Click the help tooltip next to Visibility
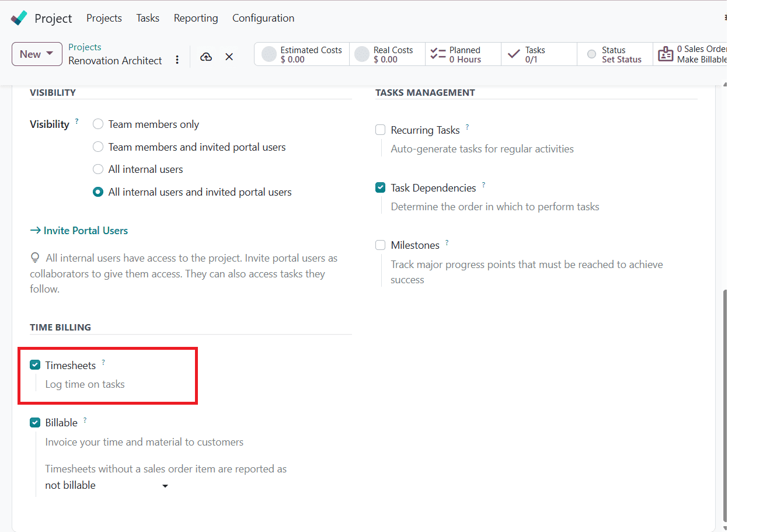 (x=76, y=121)
